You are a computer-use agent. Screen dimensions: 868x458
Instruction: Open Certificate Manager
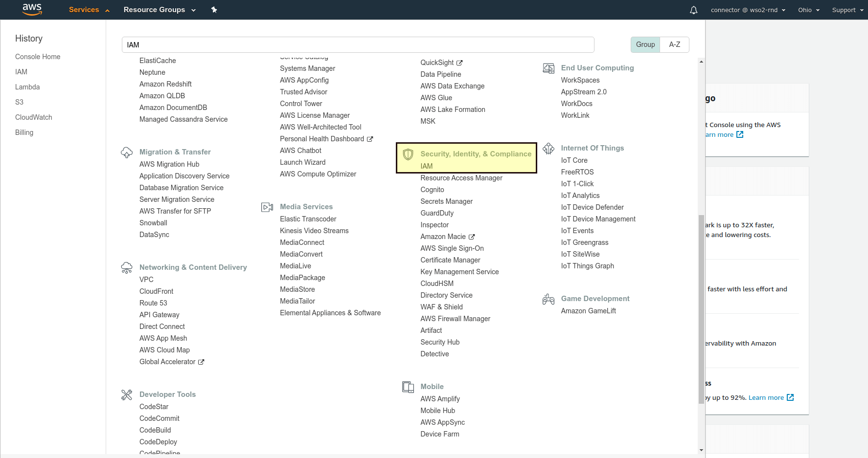(451, 260)
